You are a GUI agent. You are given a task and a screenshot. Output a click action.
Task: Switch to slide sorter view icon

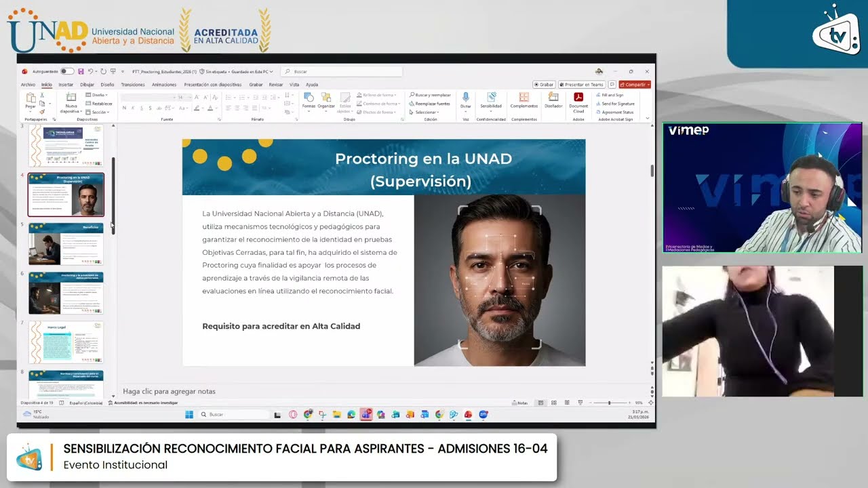[x=554, y=403]
